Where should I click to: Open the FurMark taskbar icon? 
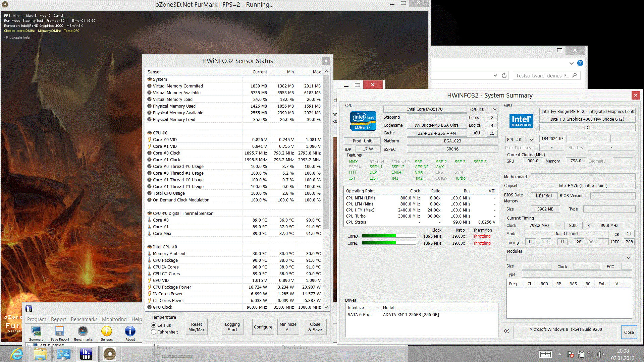[109, 354]
